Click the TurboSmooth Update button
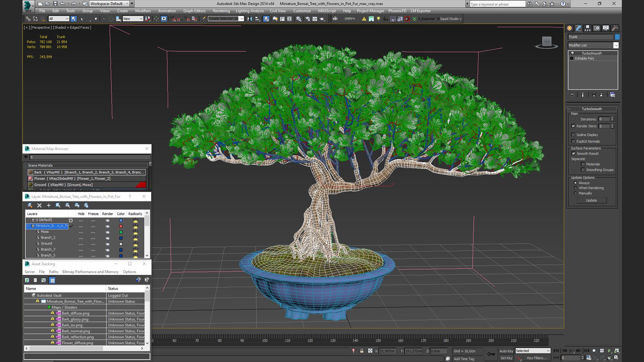Viewport: 644px width, 362px height. (x=591, y=200)
